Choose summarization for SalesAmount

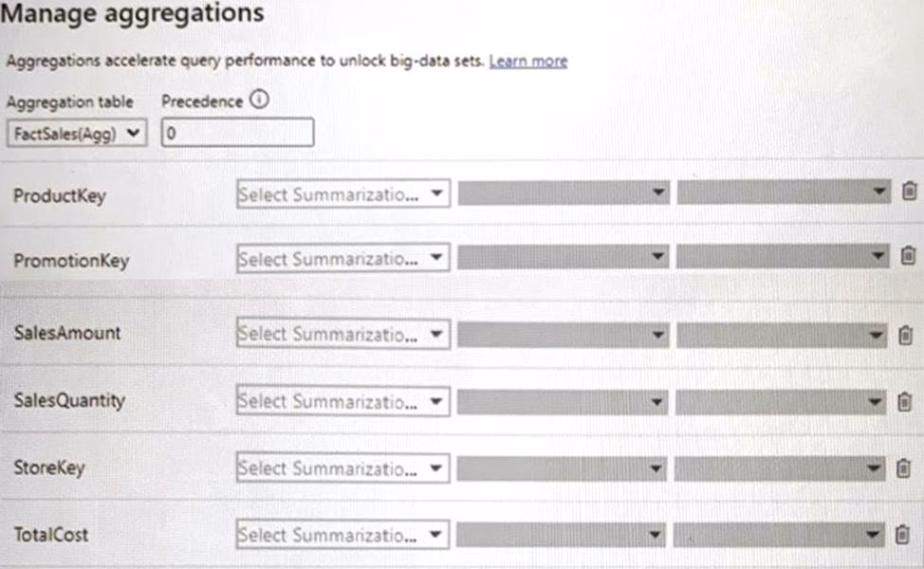[342, 334]
